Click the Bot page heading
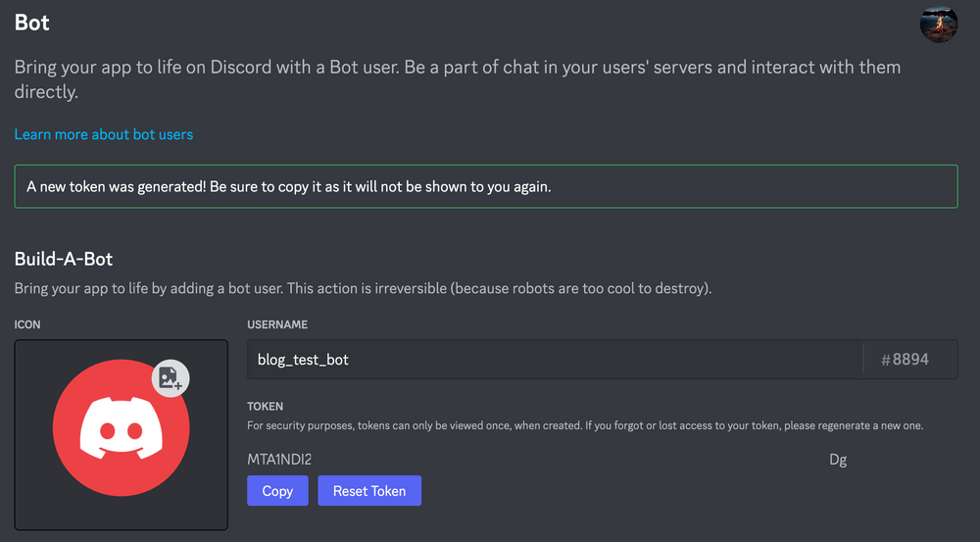This screenshot has height=542, width=980. (32, 23)
